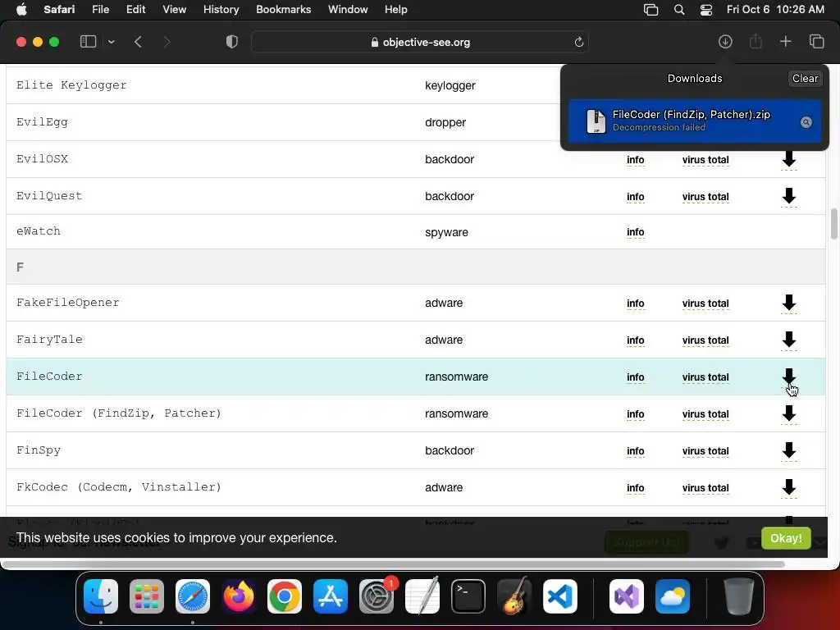
Task: Toggle the Safari sidebar
Action: [x=88, y=42]
